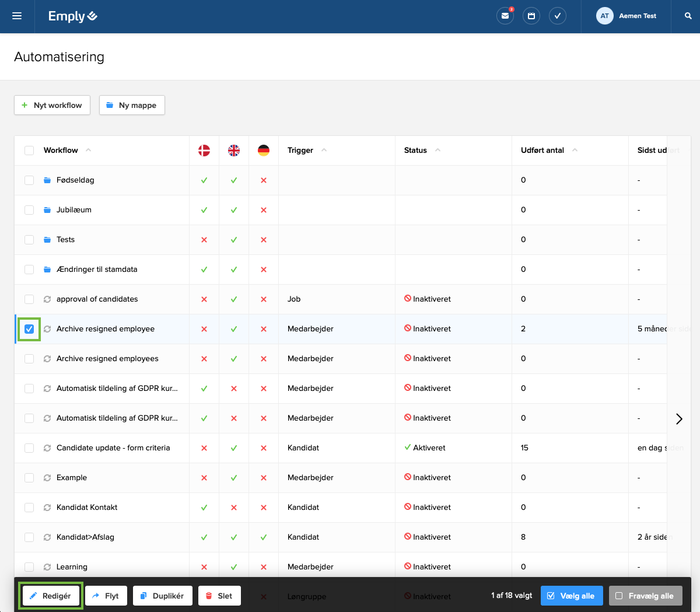Open the Aemen Test account menu
The width and height of the screenshot is (700, 612).
point(627,16)
